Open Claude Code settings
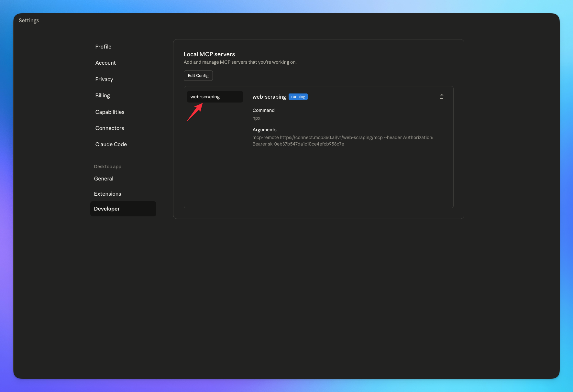The height and width of the screenshot is (392, 573). [x=111, y=144]
